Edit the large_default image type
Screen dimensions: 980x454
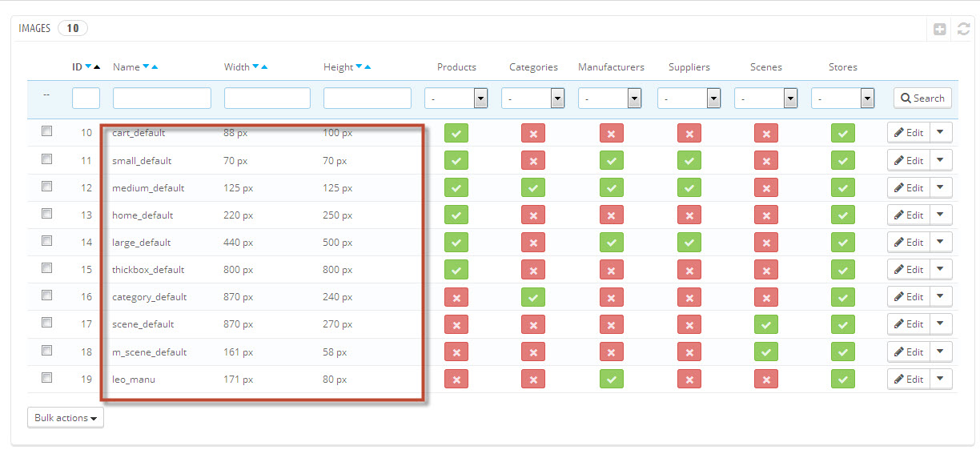click(x=909, y=243)
